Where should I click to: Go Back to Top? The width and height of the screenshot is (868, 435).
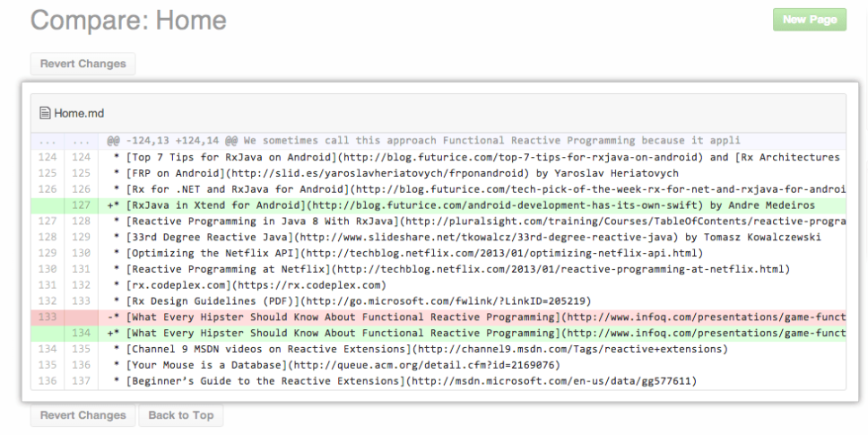click(181, 415)
